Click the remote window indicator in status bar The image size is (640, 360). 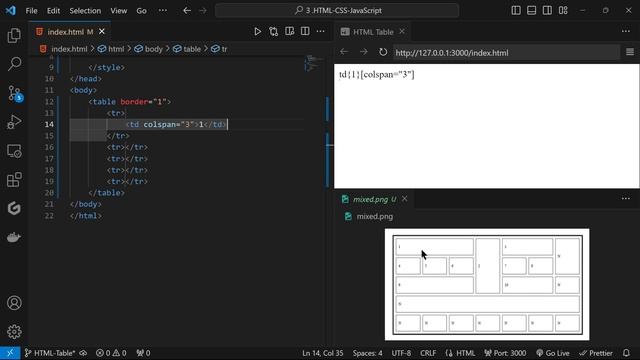pos(10,353)
